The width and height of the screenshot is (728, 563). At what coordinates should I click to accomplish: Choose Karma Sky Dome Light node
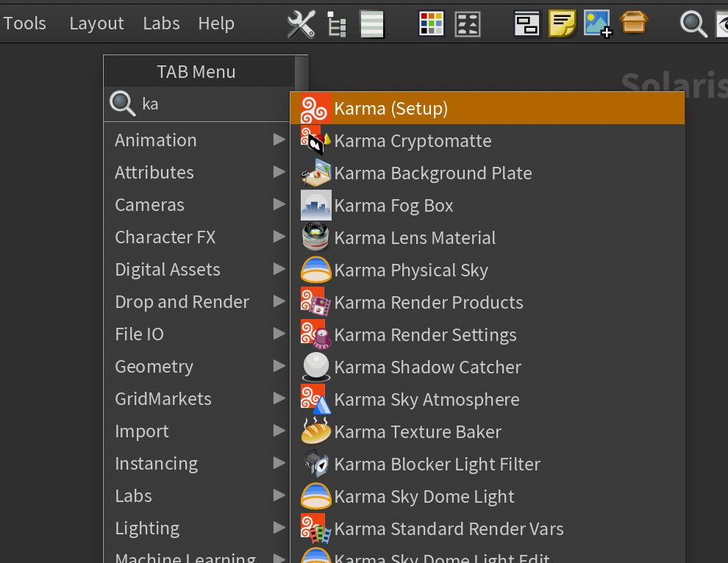pos(488,496)
